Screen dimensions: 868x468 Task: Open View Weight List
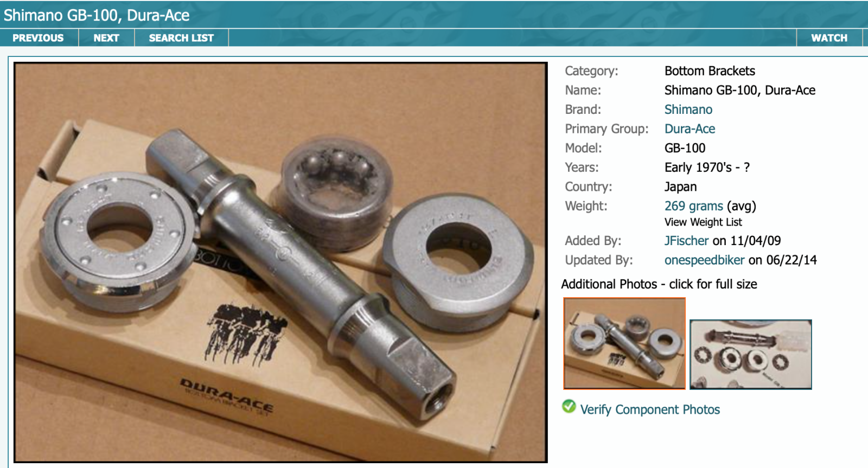coord(703,222)
